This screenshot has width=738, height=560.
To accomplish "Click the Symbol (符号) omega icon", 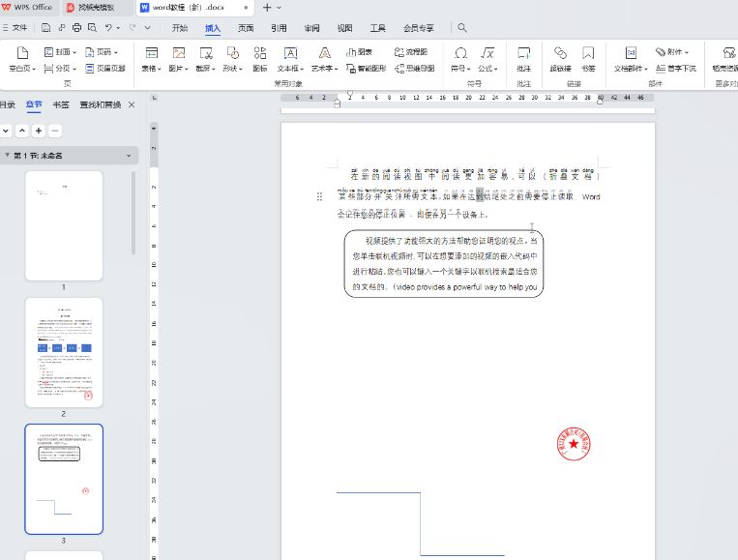I will tap(460, 52).
